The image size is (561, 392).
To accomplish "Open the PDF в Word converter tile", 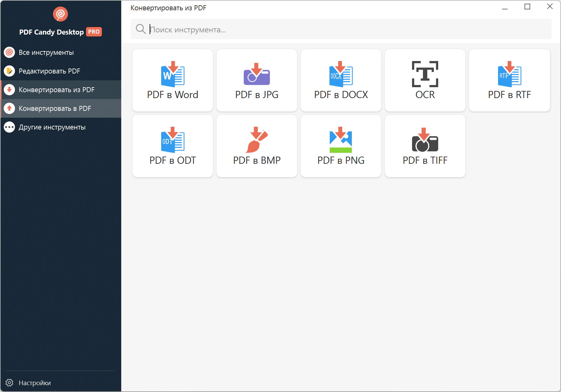I will (x=173, y=80).
